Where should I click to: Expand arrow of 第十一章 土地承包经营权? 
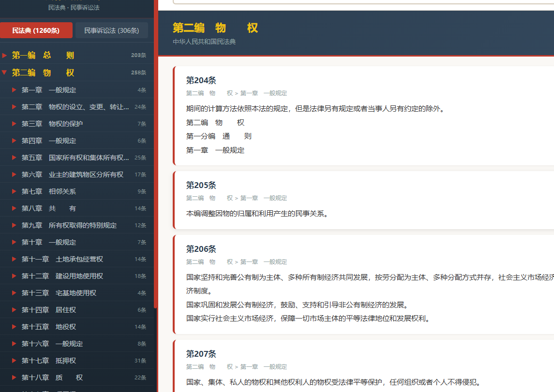pyautogui.click(x=14, y=260)
